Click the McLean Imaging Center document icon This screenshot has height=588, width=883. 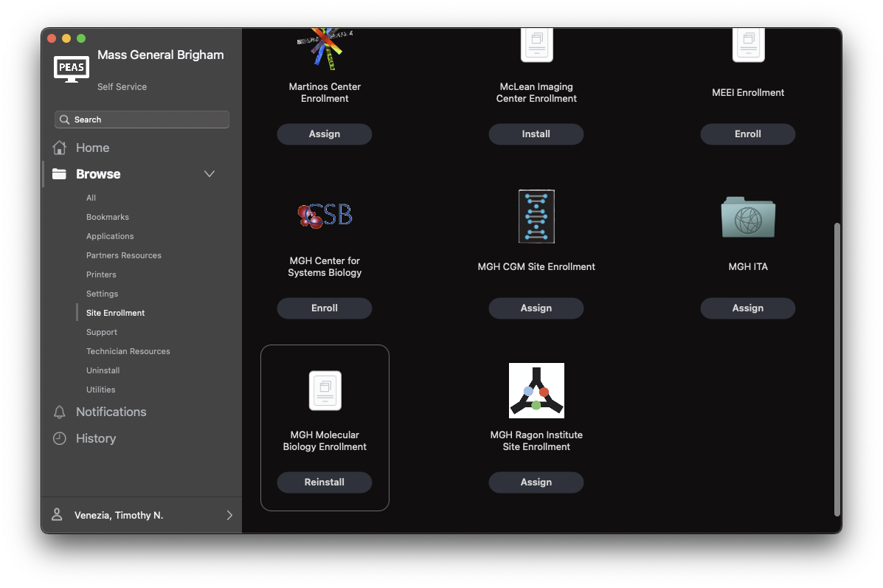[537, 45]
